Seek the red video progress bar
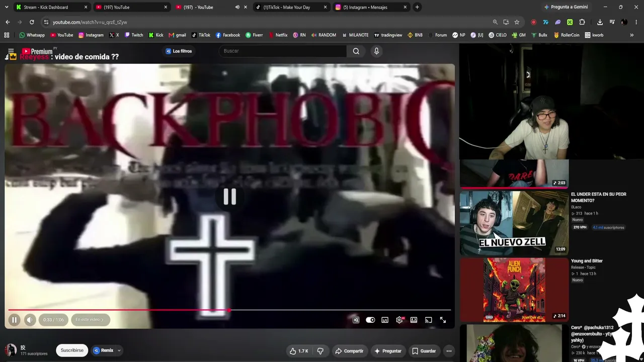The height and width of the screenshot is (362, 644). [229, 310]
